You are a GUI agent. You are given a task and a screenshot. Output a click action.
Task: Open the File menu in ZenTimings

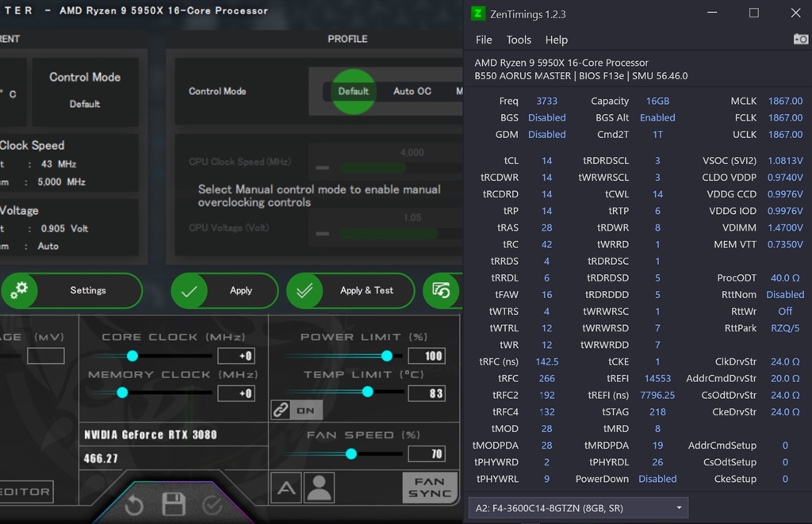(x=484, y=40)
